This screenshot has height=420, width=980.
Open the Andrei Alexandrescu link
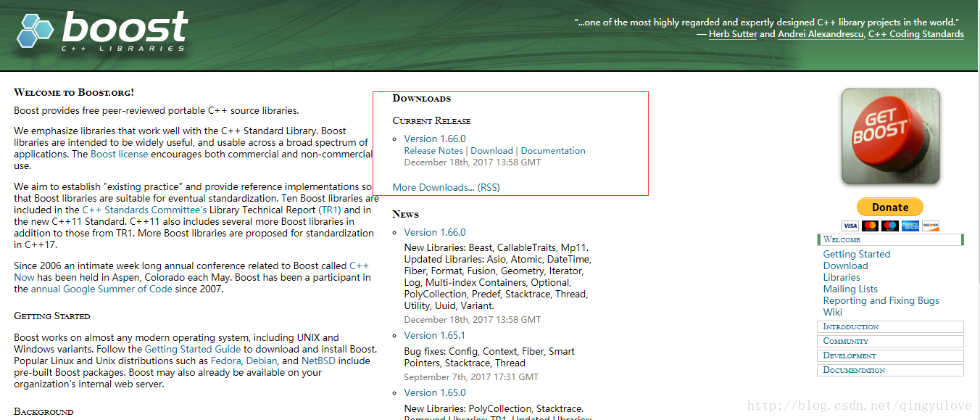pyautogui.click(x=821, y=34)
